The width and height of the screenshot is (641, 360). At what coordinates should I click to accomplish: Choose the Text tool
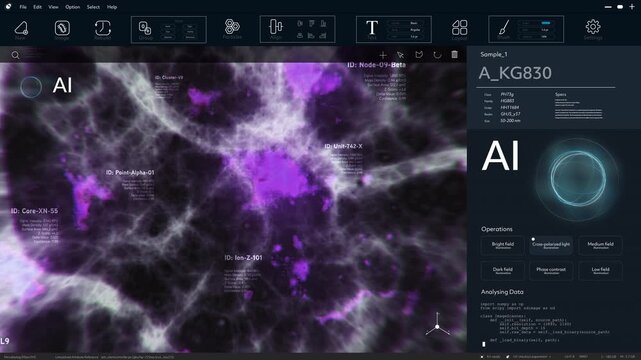tap(372, 28)
